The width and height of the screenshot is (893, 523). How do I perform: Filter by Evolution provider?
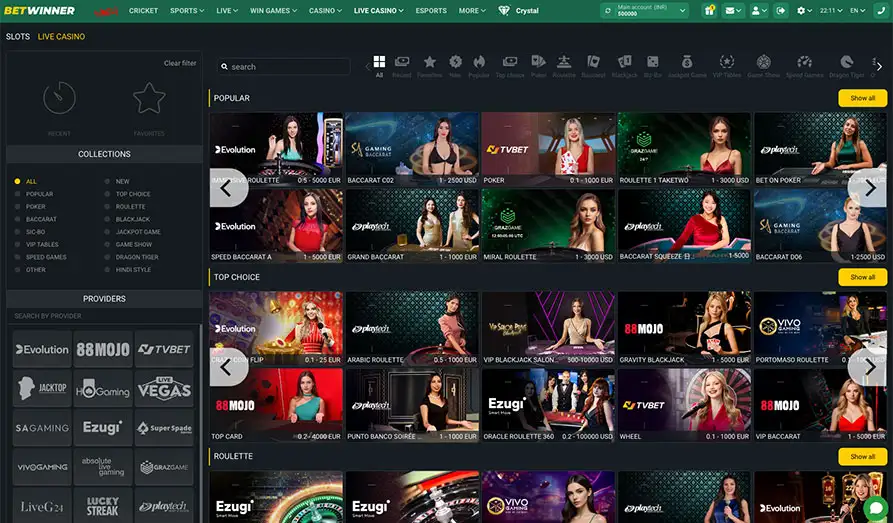(42, 349)
